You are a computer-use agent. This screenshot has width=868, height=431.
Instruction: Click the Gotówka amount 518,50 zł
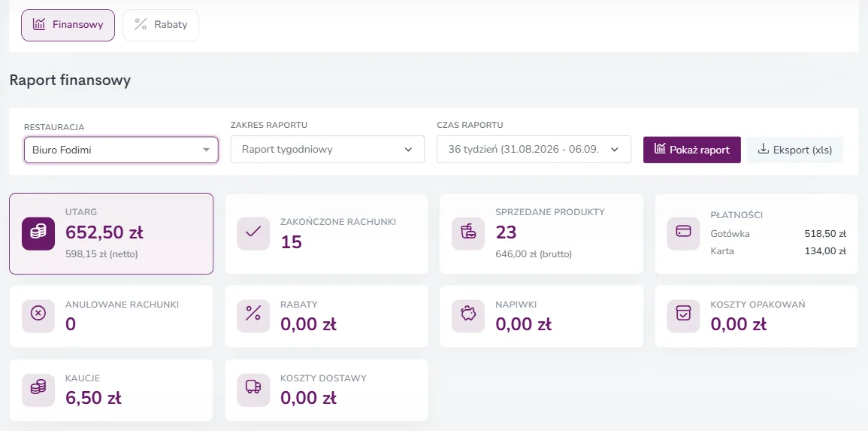(x=825, y=234)
